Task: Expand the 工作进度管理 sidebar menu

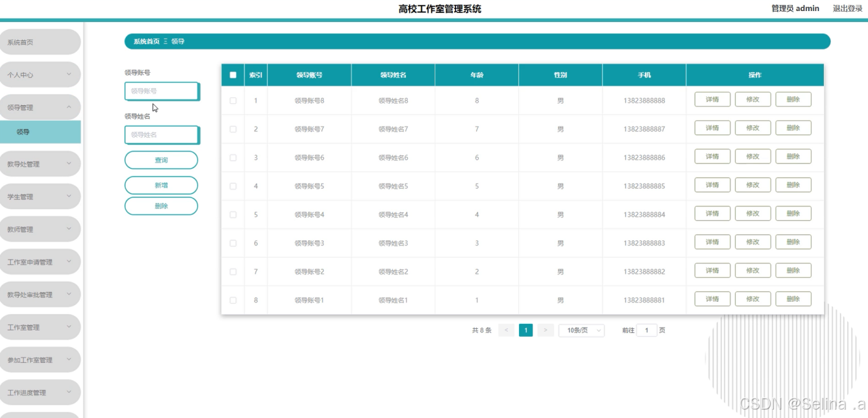Action: tap(40, 393)
